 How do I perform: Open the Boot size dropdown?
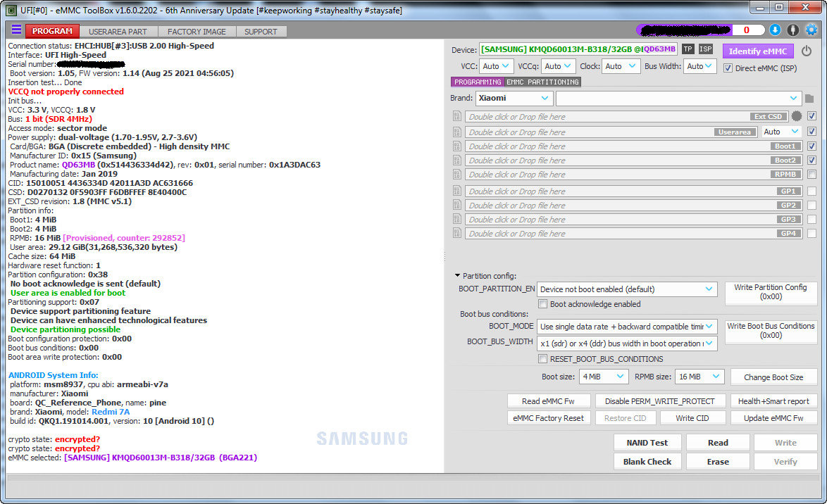[x=604, y=377]
